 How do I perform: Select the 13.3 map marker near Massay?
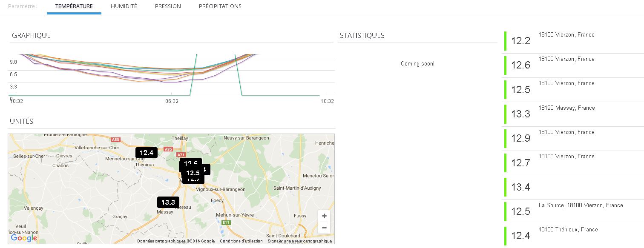168,202
